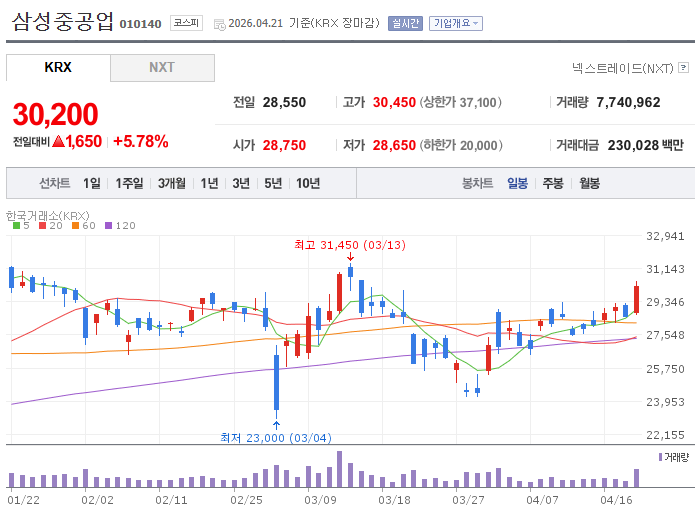Select the 3개월 line chart period
This screenshot has height=512, width=695.
172,183
